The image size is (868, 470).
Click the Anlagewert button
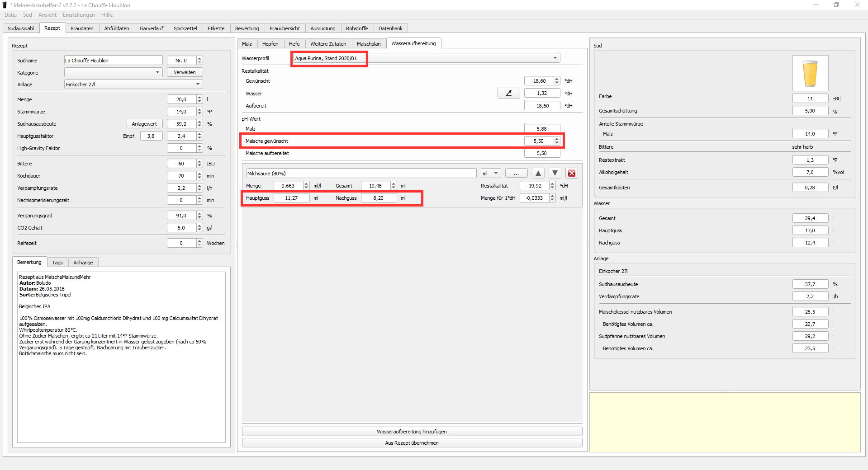144,124
